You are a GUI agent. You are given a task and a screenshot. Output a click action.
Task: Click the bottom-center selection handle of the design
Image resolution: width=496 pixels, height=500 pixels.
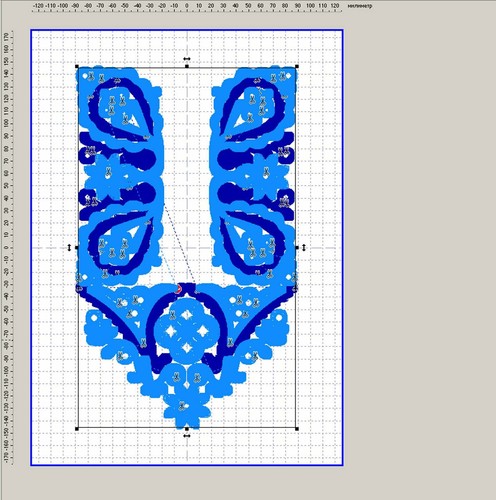(x=187, y=429)
